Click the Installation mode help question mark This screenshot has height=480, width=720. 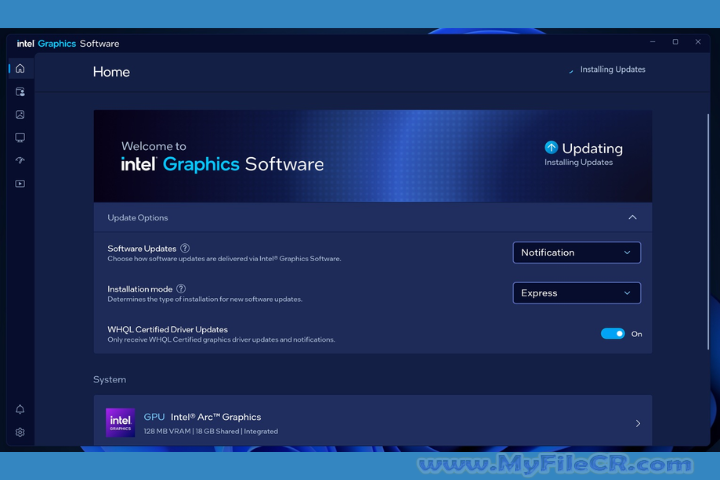click(x=181, y=288)
